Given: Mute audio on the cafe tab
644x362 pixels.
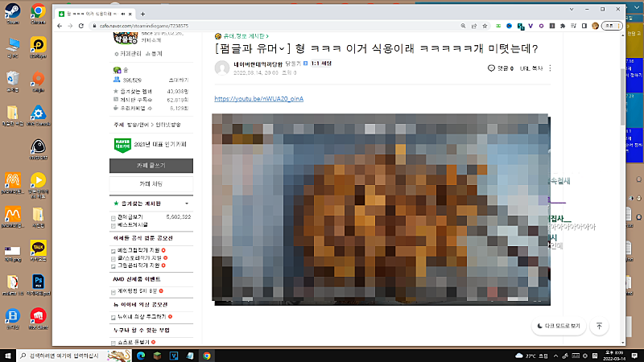Looking at the screenshot, I should click(123, 14).
